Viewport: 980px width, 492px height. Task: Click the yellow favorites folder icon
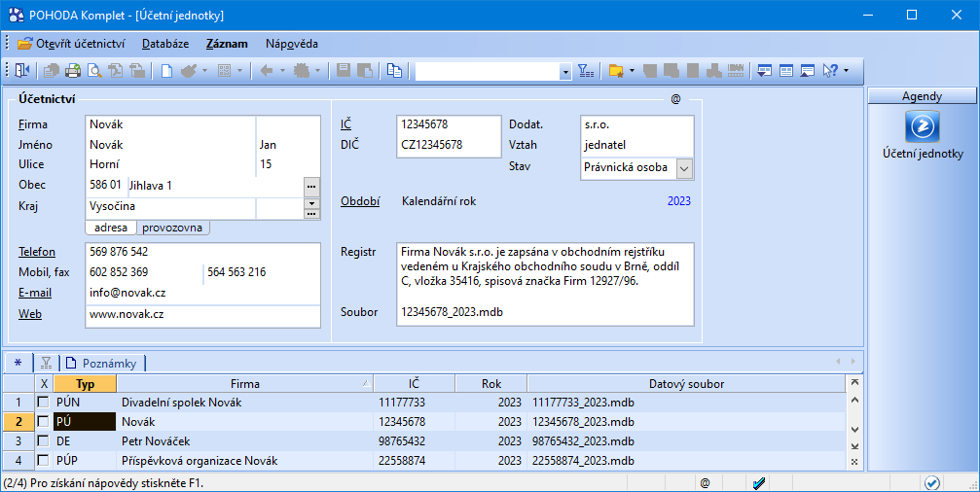(616, 71)
